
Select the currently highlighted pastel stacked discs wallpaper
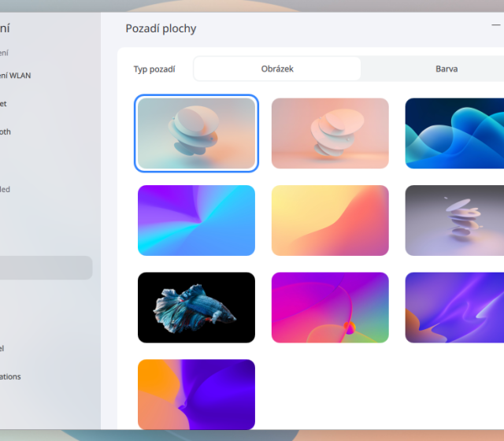[196, 133]
